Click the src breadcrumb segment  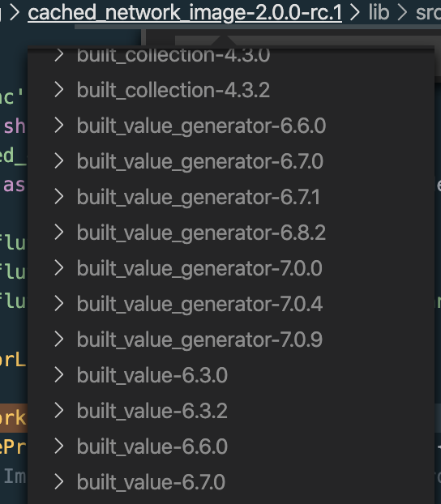click(428, 13)
